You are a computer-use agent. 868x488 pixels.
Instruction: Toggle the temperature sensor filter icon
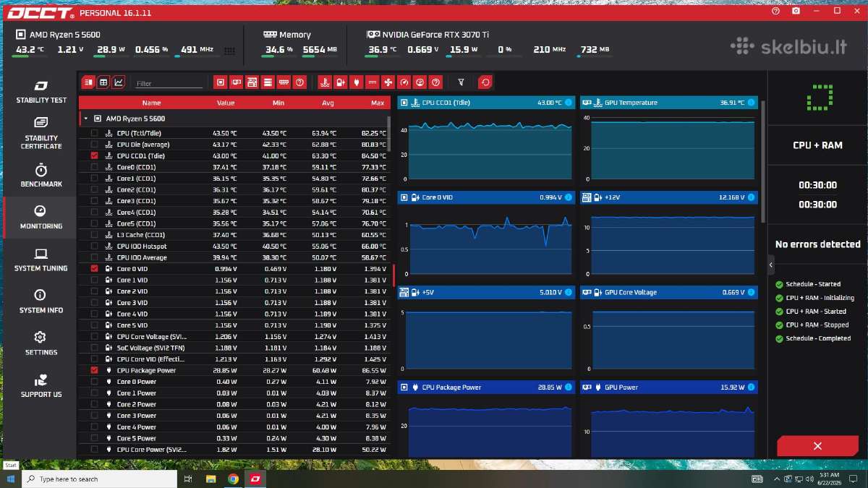click(x=325, y=82)
